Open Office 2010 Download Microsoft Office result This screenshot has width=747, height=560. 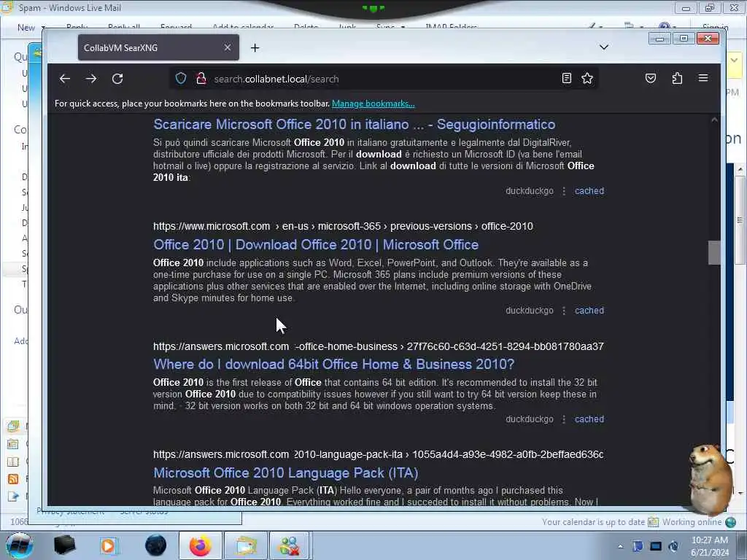[316, 245]
